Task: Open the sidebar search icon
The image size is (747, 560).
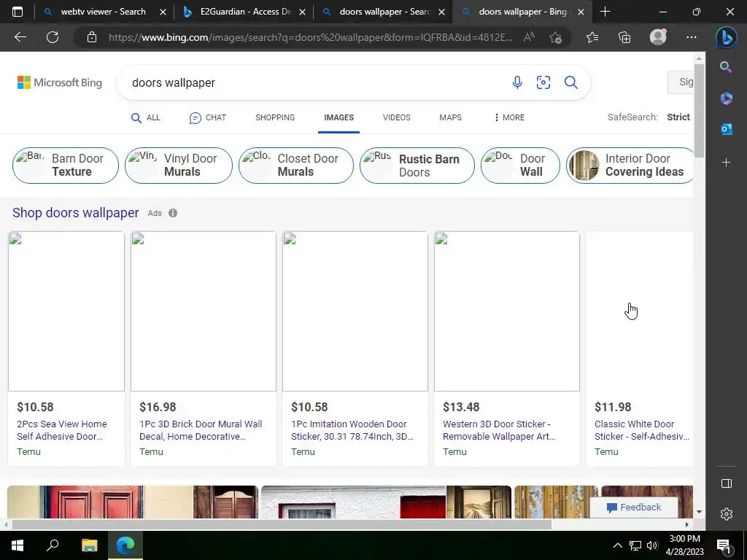Action: click(726, 67)
